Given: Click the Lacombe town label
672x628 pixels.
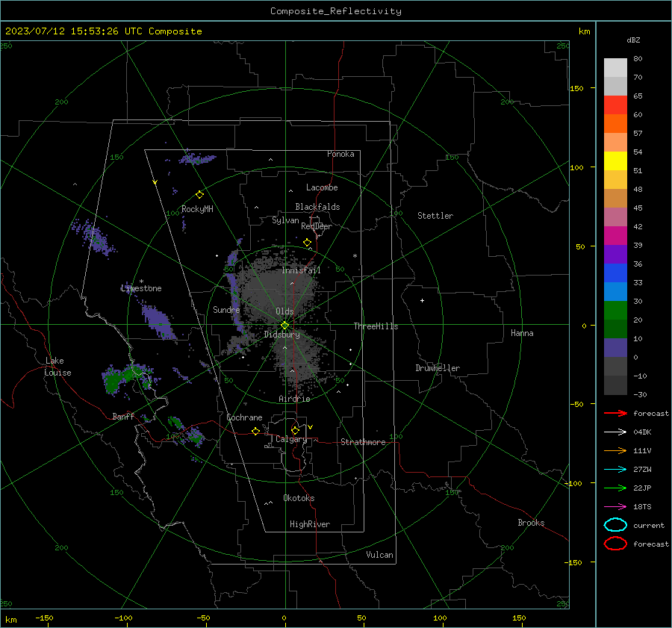Looking at the screenshot, I should click(322, 187).
